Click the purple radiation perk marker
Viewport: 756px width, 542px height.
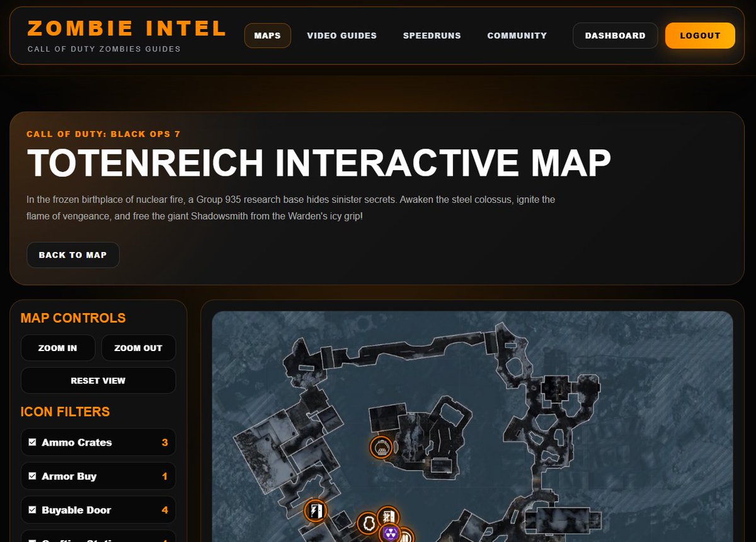(x=391, y=534)
